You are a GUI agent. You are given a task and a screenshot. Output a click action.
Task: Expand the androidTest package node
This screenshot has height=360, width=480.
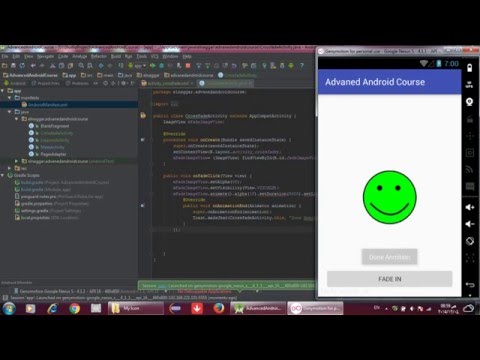pos(17,161)
